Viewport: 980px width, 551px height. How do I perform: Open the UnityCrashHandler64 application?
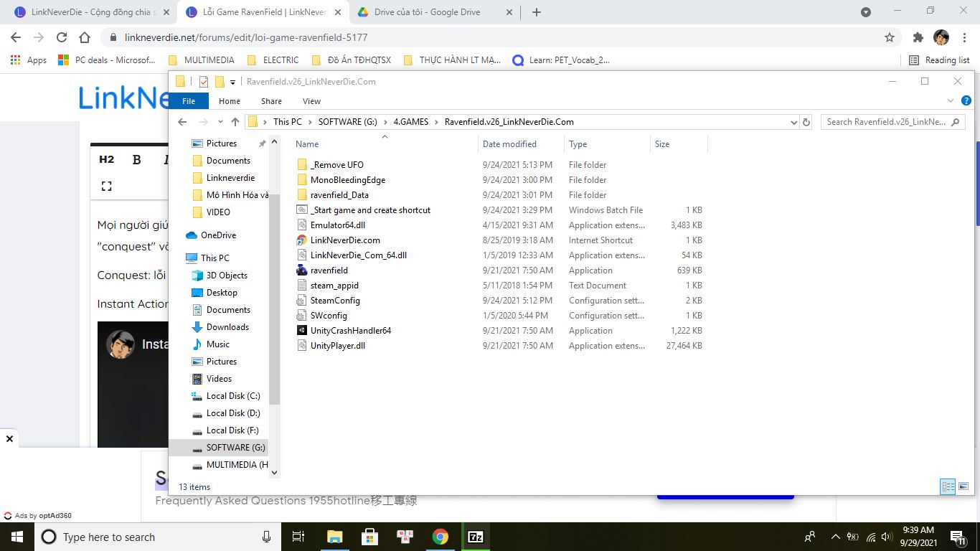coord(350,331)
